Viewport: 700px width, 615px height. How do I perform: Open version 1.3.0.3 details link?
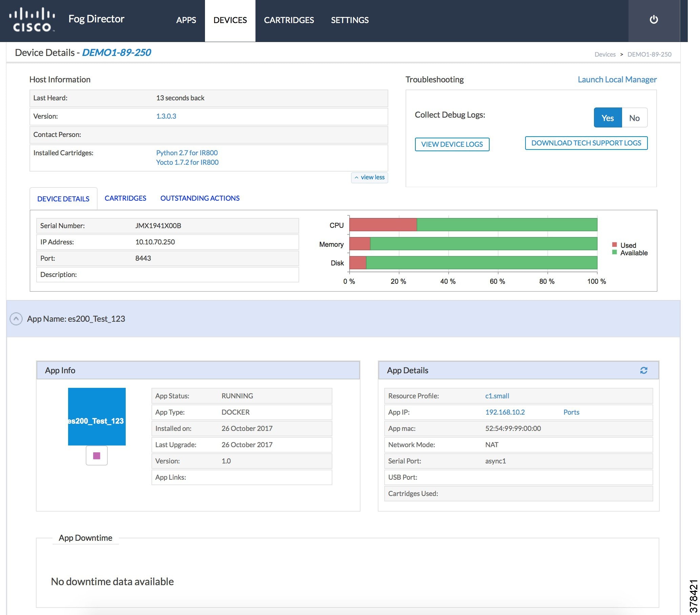[166, 116]
